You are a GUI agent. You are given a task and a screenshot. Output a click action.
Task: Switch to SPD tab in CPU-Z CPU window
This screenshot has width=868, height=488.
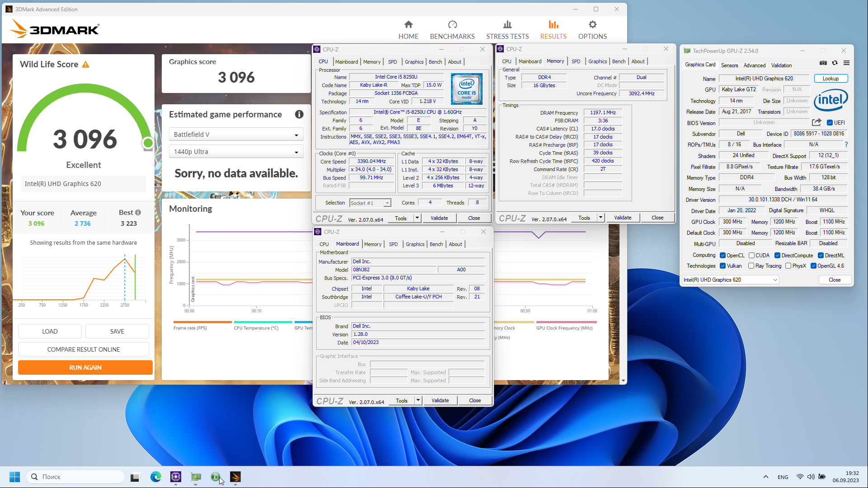(x=392, y=62)
